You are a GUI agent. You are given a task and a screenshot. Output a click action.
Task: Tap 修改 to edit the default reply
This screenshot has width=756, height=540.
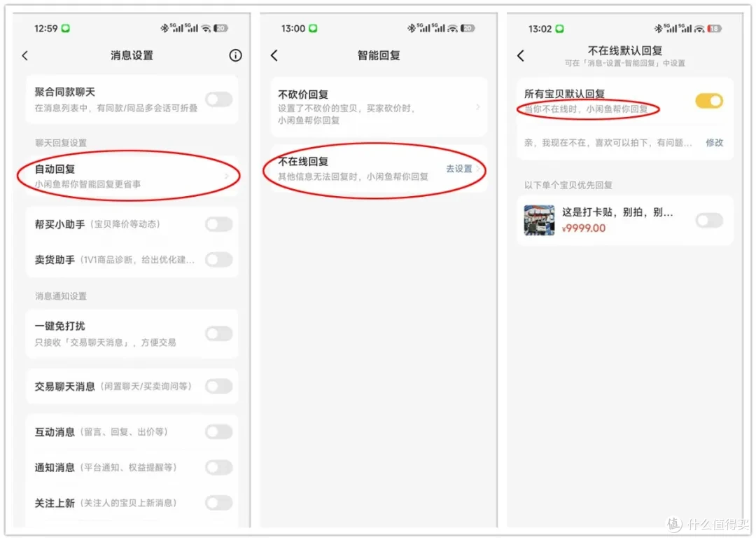coord(715,142)
